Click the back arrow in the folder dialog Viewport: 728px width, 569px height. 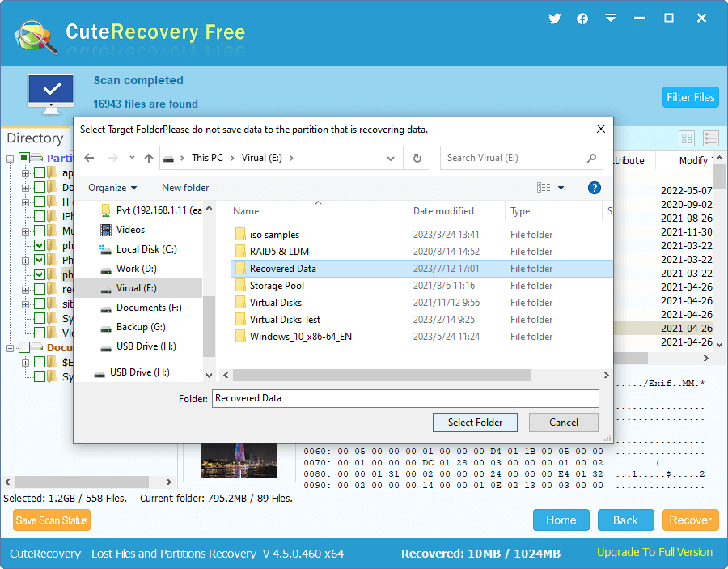coord(89,158)
